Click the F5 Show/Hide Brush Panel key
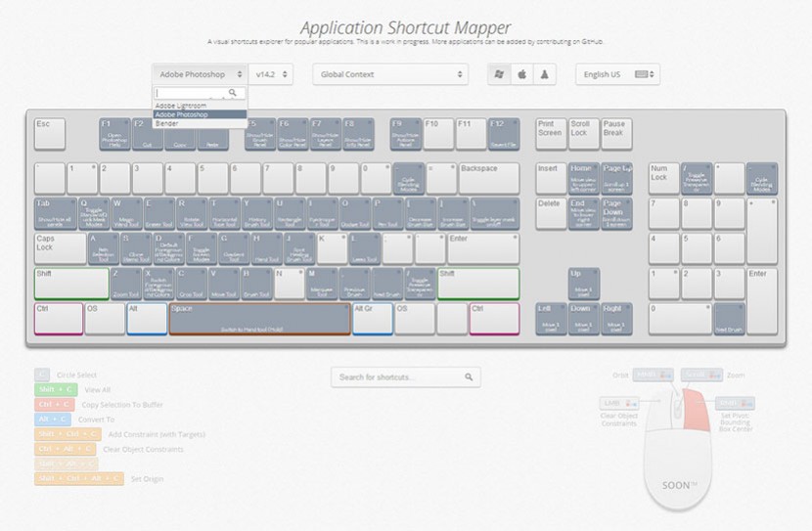This screenshot has width=812, height=531. click(260, 134)
